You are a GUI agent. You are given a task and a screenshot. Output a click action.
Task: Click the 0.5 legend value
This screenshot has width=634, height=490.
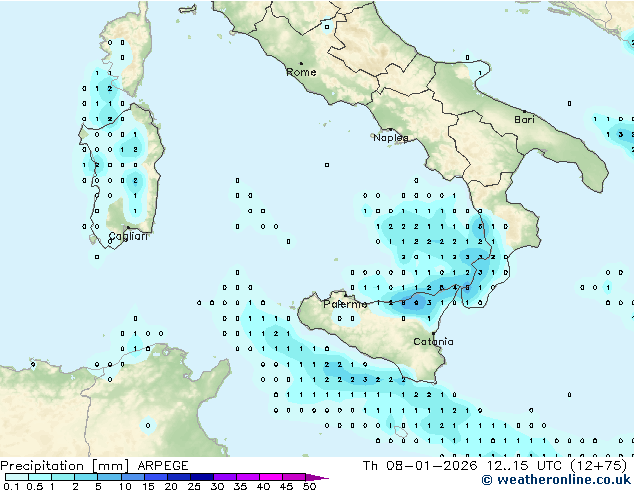[x=35, y=486]
